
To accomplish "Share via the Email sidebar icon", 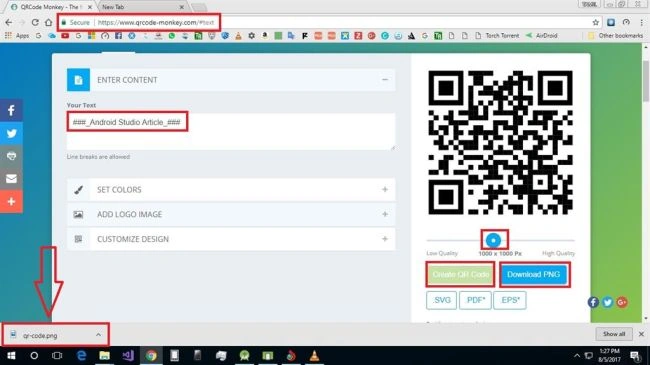I will (x=11, y=179).
